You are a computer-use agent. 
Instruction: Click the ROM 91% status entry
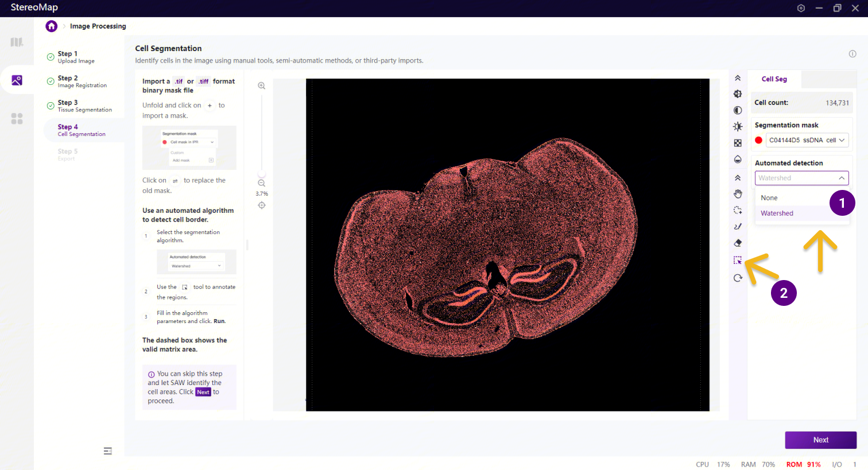[x=804, y=465]
